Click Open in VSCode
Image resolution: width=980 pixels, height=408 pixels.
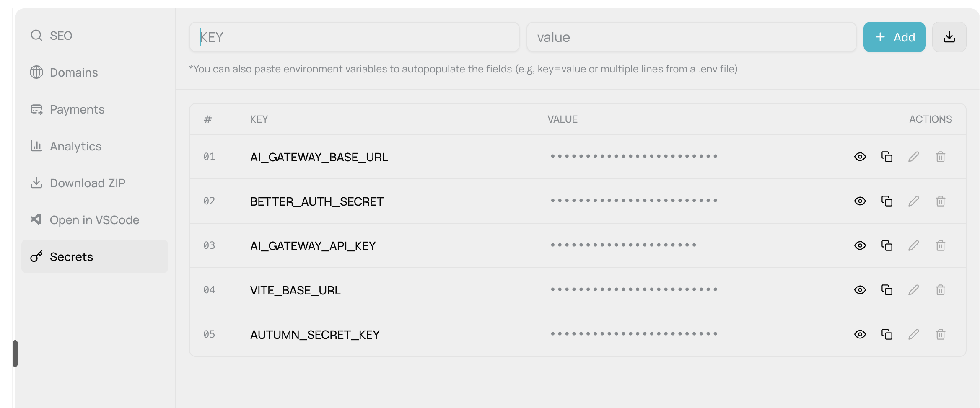[x=94, y=220]
